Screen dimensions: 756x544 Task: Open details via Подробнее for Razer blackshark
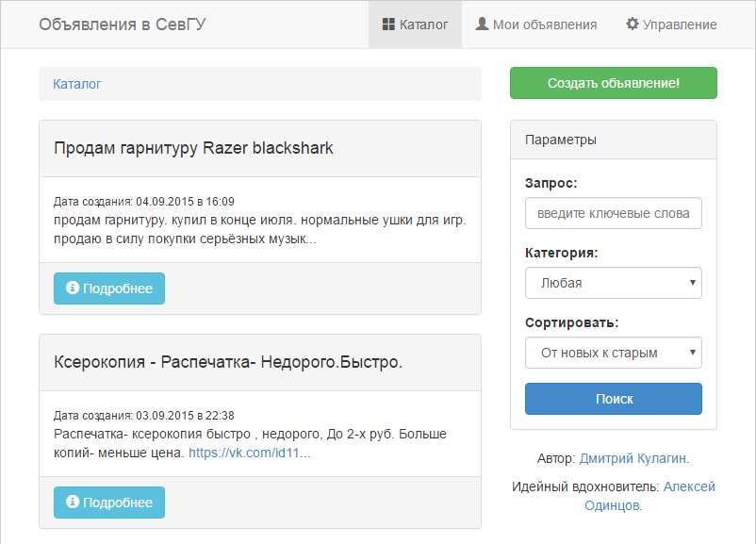click(109, 288)
